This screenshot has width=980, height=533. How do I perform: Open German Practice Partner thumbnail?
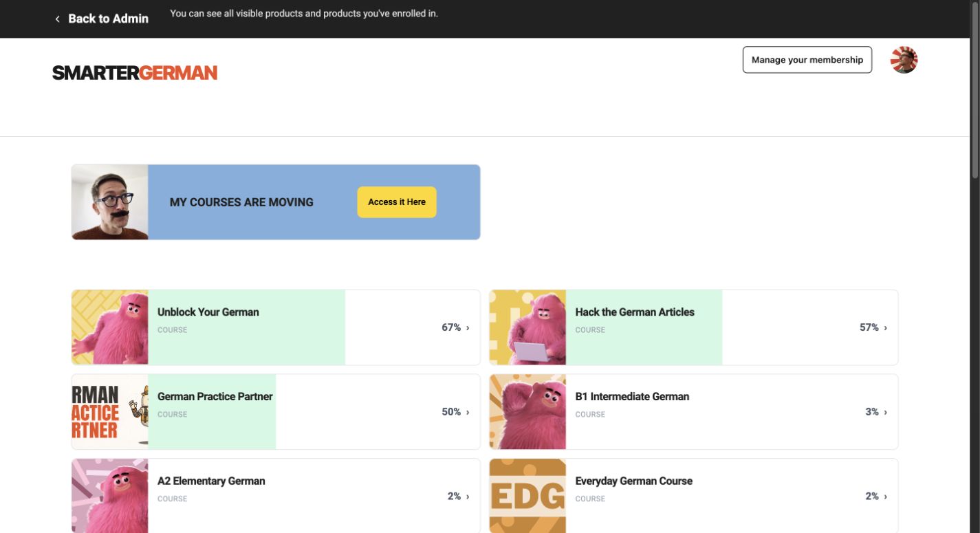[x=110, y=412]
